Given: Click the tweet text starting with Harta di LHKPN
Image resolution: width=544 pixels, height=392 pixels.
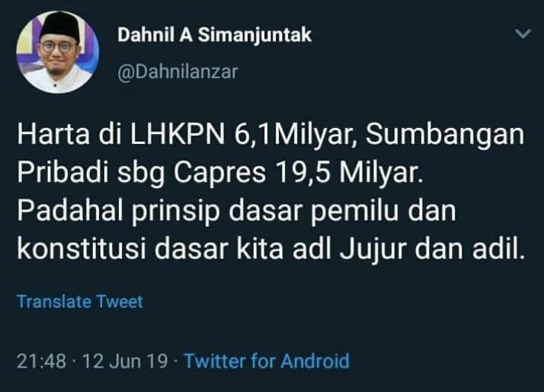Looking at the screenshot, I should (x=270, y=191).
